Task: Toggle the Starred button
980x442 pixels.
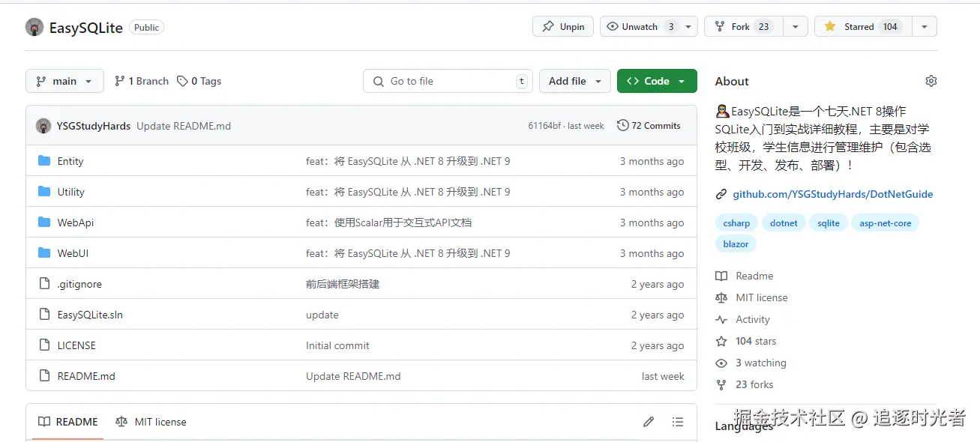Action: [862, 26]
